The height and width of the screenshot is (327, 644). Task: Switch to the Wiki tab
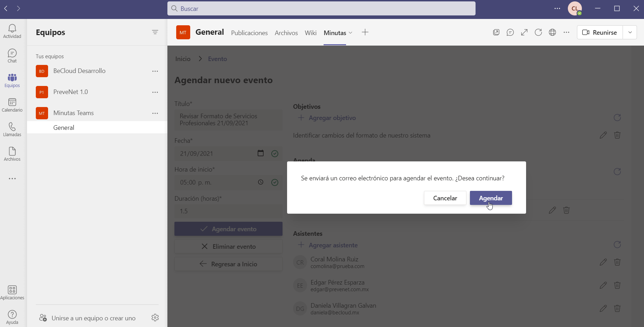(311, 33)
